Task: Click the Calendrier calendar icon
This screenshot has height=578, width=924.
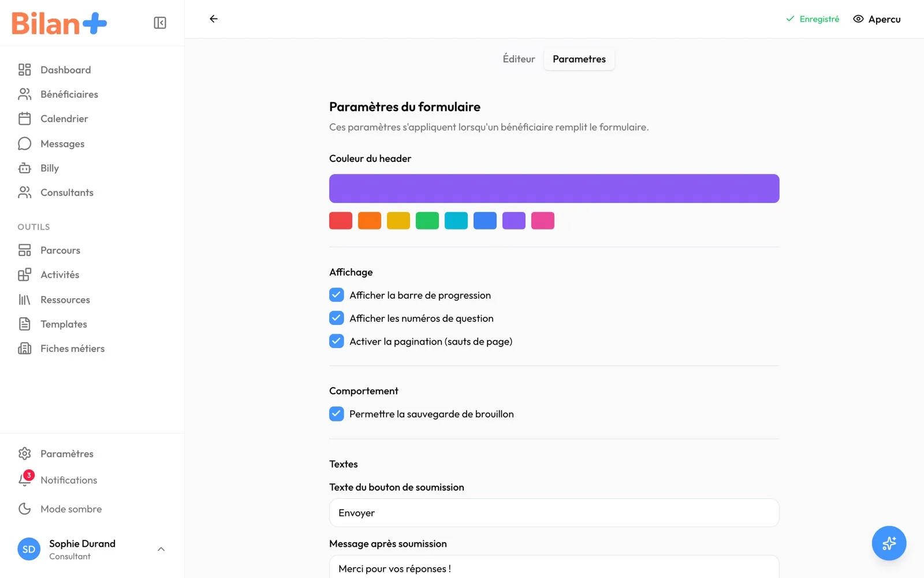Action: 24,118
